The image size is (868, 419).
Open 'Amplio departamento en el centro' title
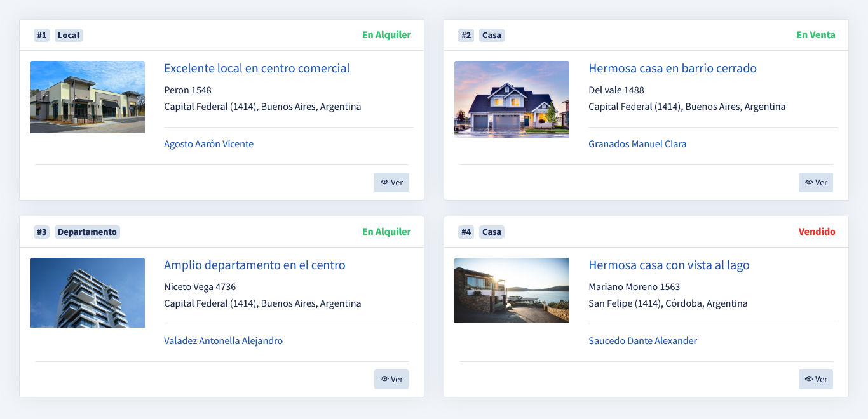[254, 265]
